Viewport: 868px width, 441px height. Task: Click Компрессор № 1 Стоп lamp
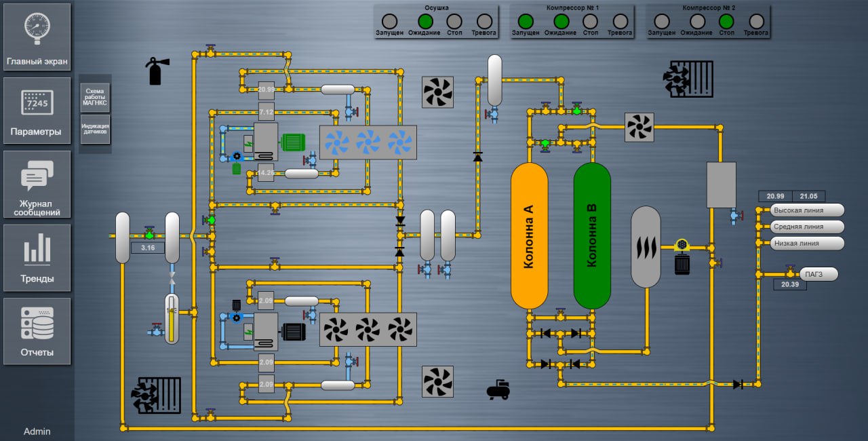(590, 21)
